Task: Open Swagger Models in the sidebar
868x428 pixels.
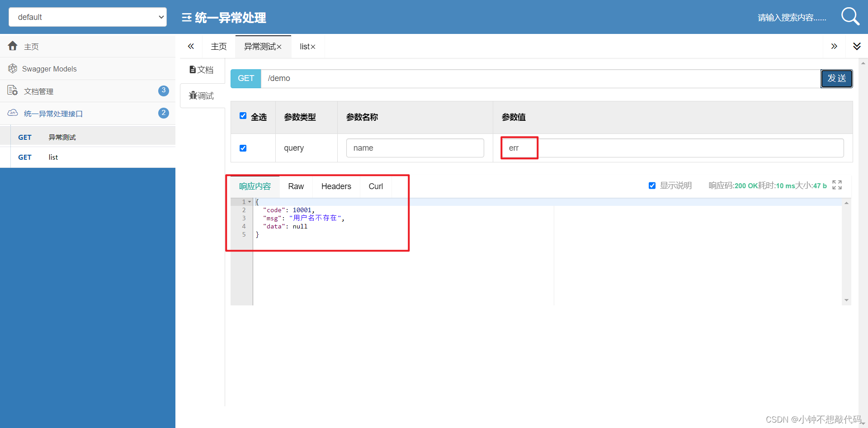Action: (x=88, y=69)
